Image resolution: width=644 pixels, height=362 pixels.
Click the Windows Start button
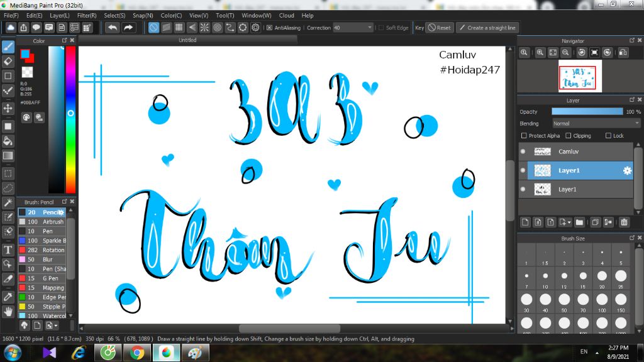pos(13,353)
